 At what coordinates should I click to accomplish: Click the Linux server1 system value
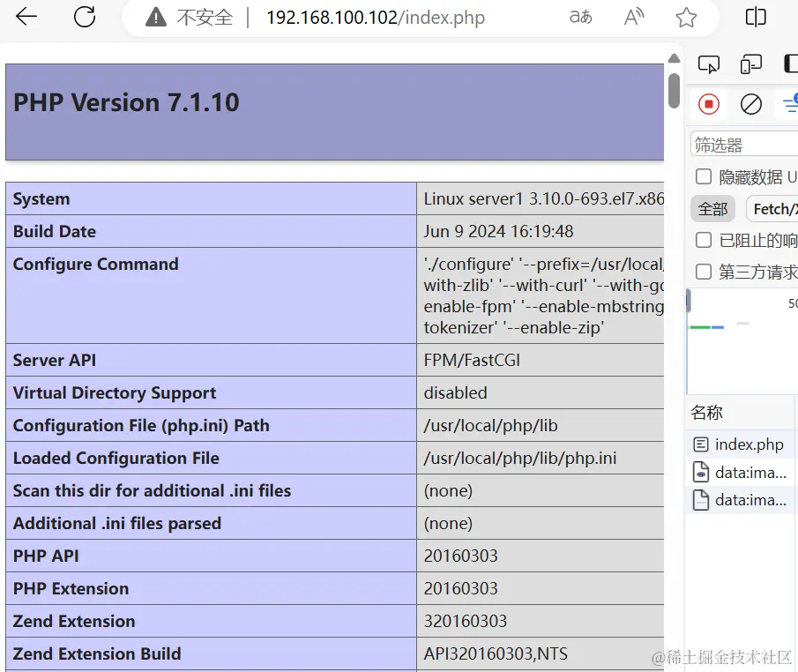tap(543, 198)
